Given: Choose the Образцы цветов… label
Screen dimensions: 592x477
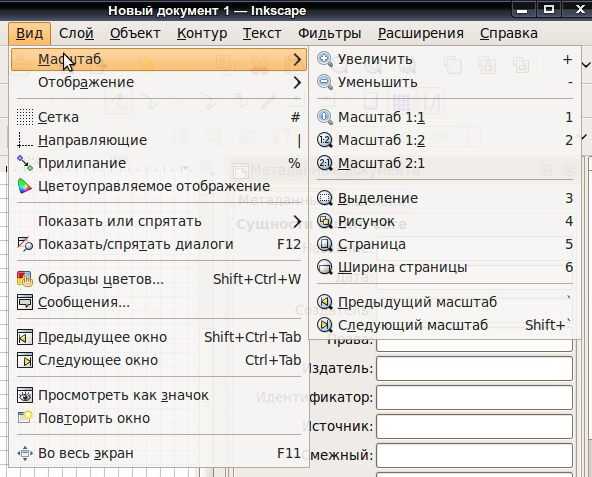Looking at the screenshot, I should (x=101, y=279).
